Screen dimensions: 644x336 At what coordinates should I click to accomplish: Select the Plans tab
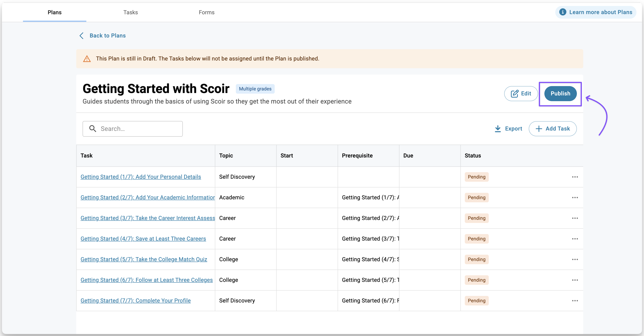54,12
